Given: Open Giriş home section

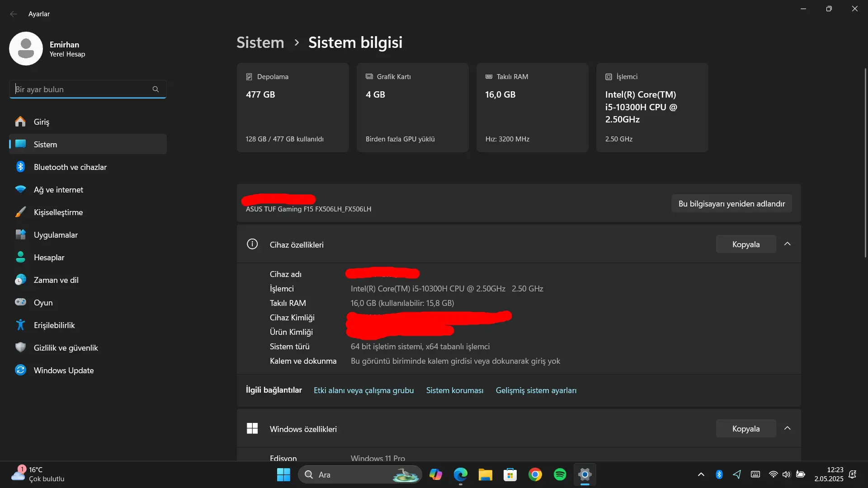Looking at the screenshot, I should tap(88, 122).
